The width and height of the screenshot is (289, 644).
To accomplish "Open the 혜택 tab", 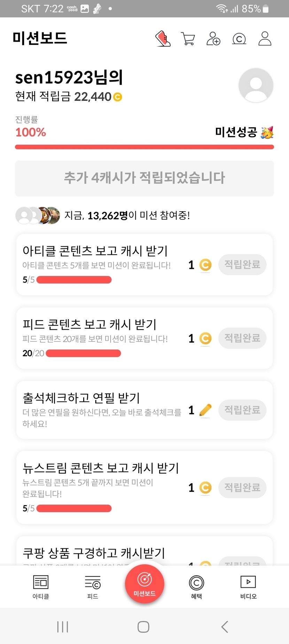I will point(196,587).
